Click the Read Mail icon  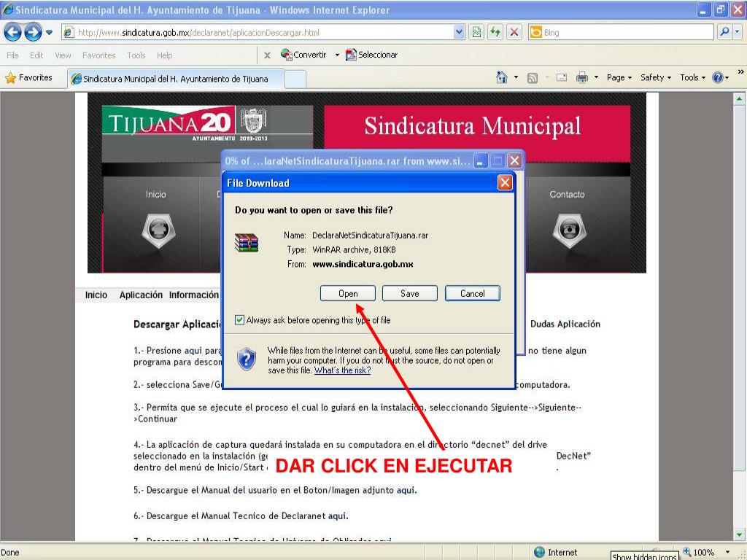tap(562, 77)
